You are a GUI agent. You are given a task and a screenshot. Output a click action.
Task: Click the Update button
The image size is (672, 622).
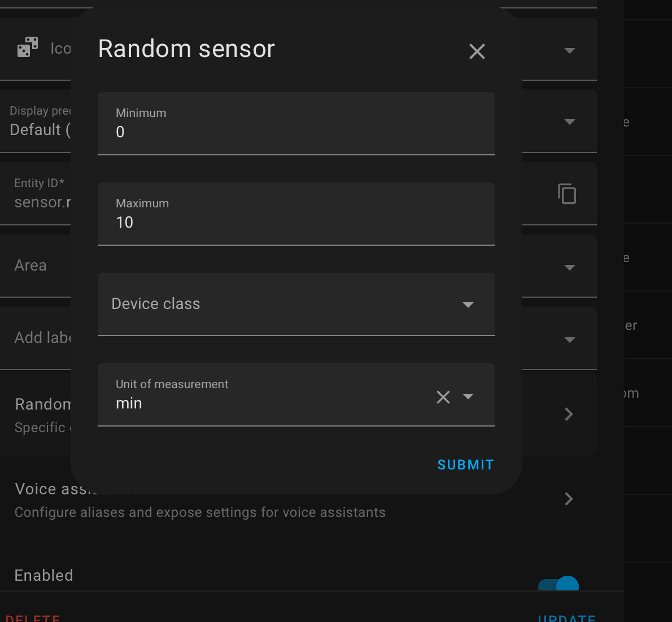[566, 617]
